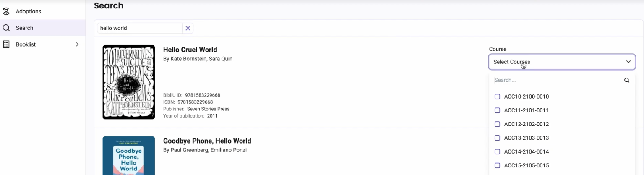Click the Adoptions sidebar icon
Image resolution: width=644 pixels, height=175 pixels.
(6, 11)
